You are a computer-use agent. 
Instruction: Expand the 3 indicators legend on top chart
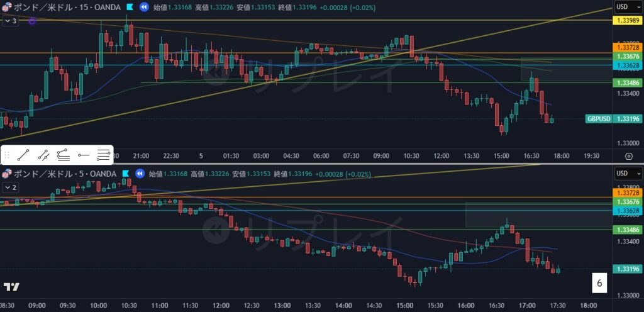tap(10, 21)
